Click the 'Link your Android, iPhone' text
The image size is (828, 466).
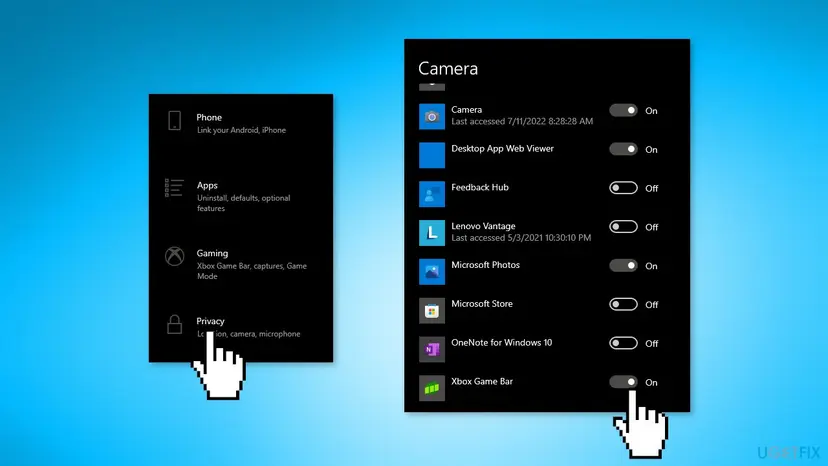tap(241, 130)
